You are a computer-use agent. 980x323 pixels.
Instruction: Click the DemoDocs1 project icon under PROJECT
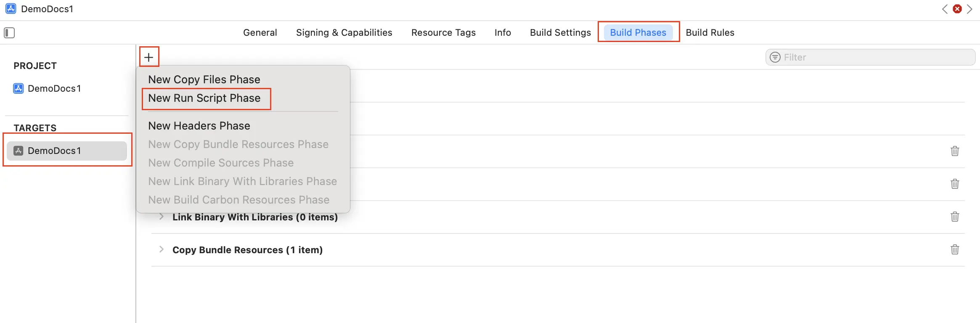[x=18, y=88]
